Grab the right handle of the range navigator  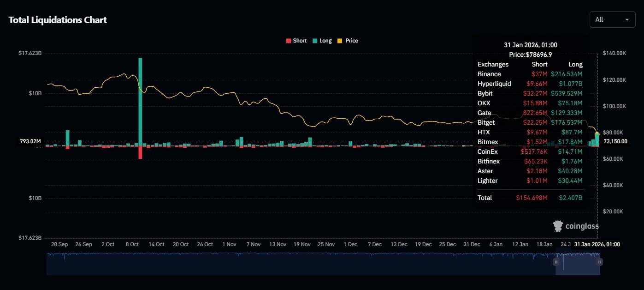pos(599,262)
